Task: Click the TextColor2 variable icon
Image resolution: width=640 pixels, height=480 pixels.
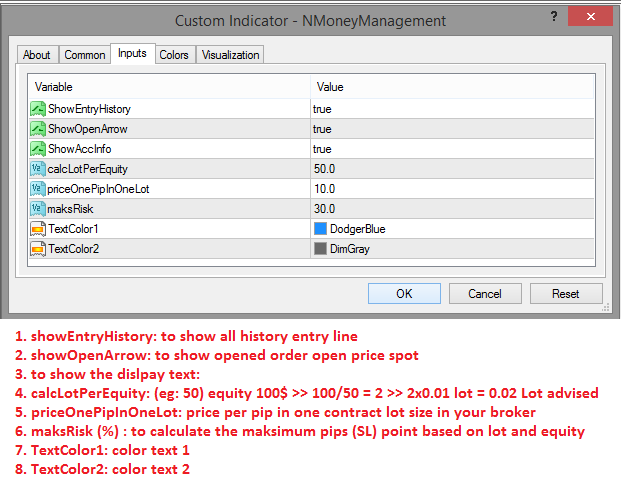Action: point(38,249)
